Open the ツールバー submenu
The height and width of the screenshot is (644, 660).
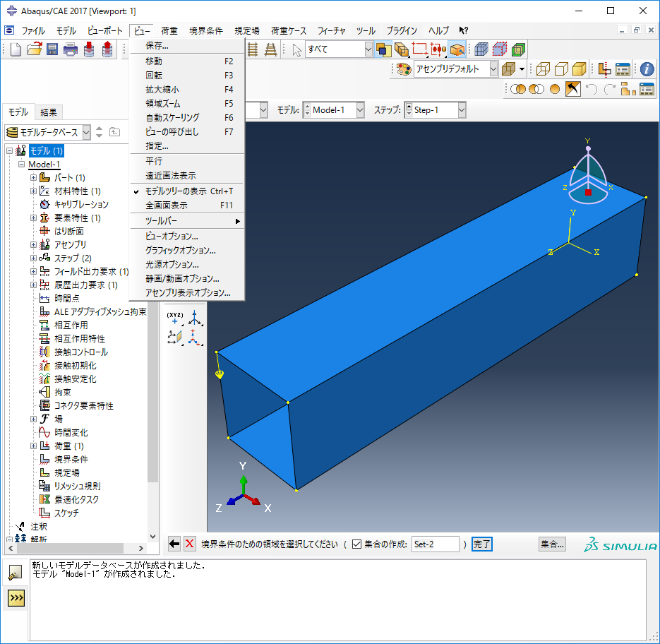pos(188,221)
